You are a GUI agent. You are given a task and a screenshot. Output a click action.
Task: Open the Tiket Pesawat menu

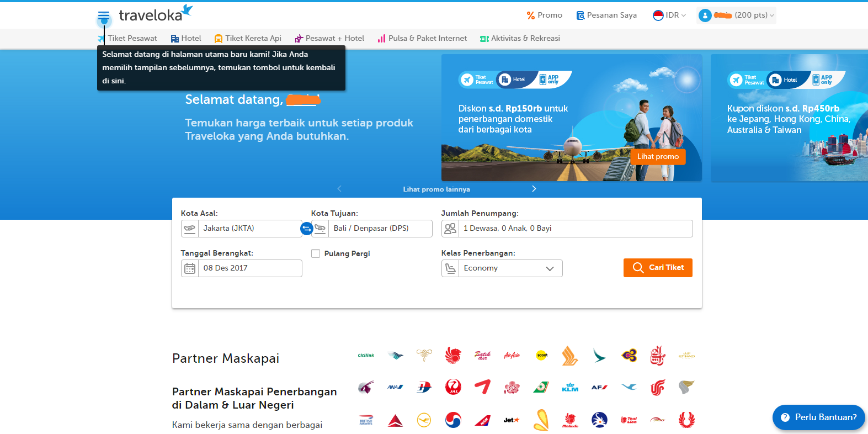[127, 39]
